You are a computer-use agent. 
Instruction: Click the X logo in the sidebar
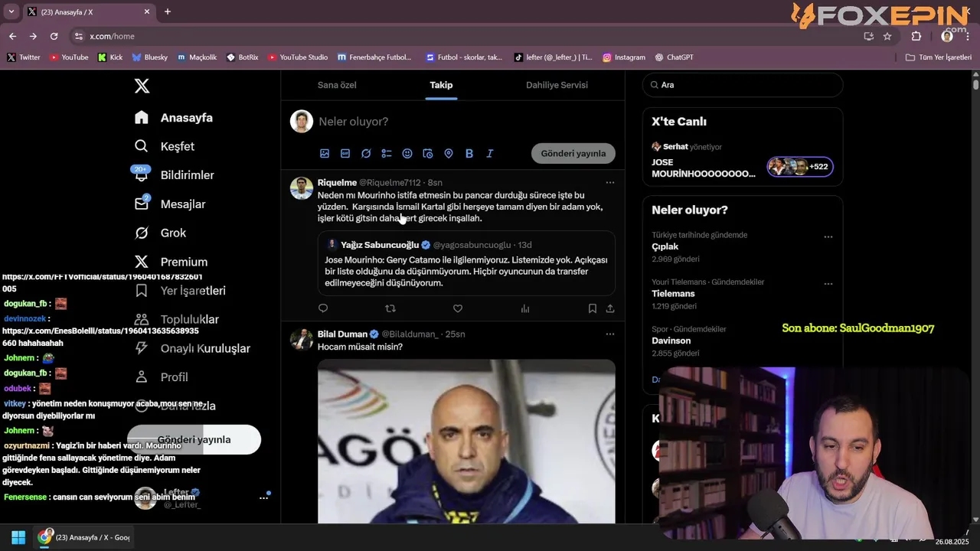click(x=142, y=86)
